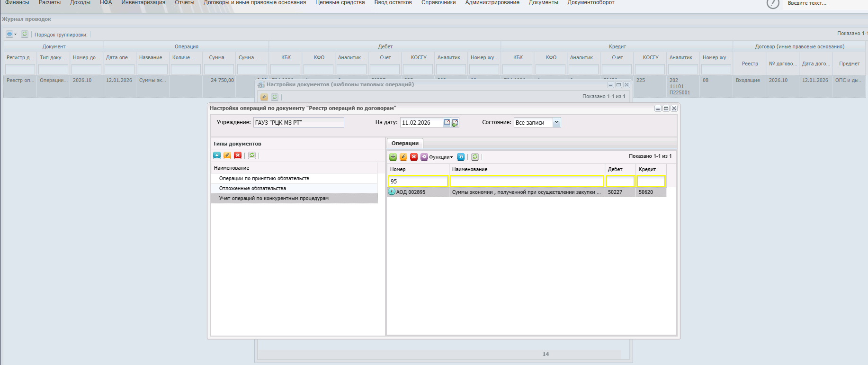868x365 pixels.
Task: Edit the selected operation in Операции toolbar
Action: click(x=403, y=157)
